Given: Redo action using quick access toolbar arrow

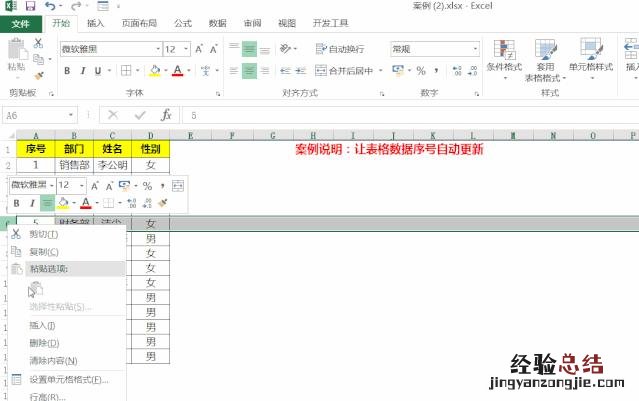Looking at the screenshot, I should coord(76,6).
